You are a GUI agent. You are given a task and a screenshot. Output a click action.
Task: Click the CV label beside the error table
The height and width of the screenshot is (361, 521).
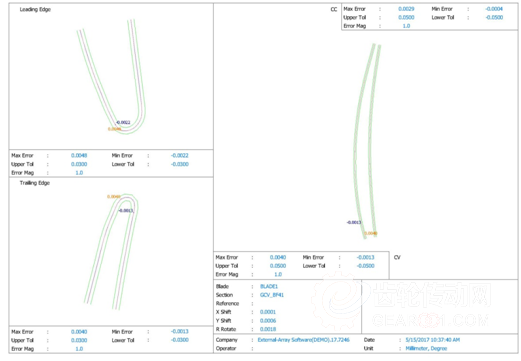tap(397, 257)
